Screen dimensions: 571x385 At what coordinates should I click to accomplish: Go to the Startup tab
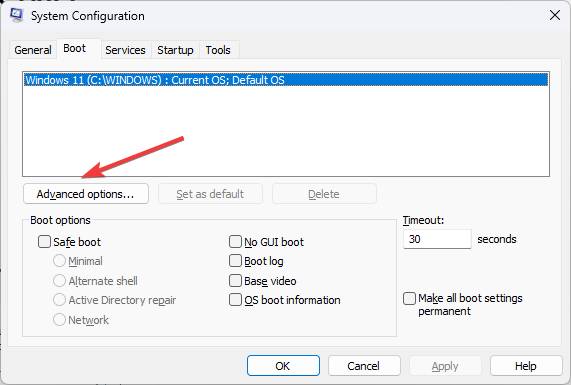point(175,50)
